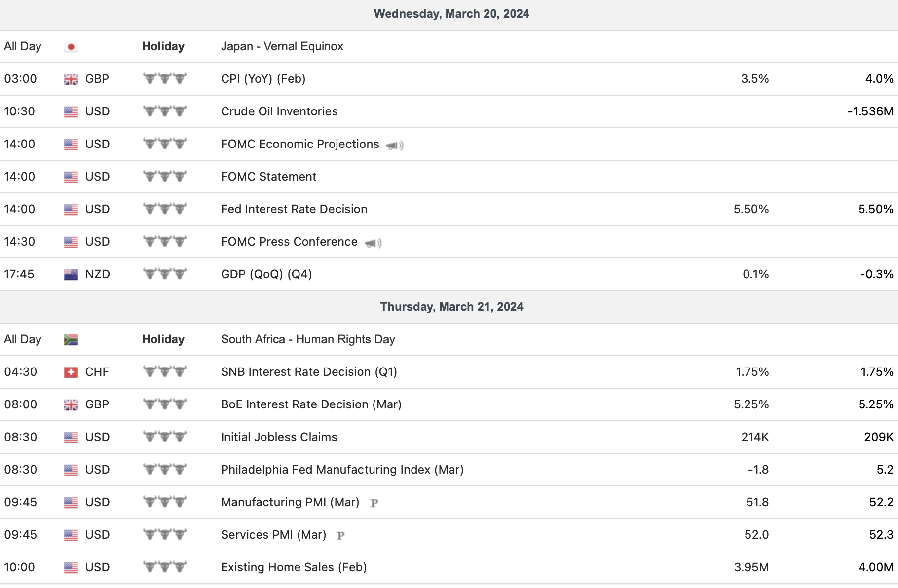898x588 pixels.
Task: Click preliminary P icon beside Services PMI
Action: tap(340, 536)
